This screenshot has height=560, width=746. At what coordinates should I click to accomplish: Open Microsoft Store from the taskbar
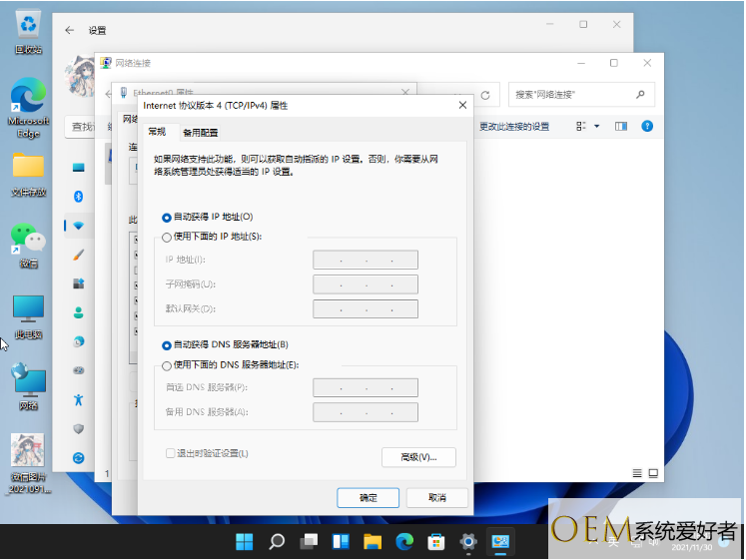tap(435, 542)
